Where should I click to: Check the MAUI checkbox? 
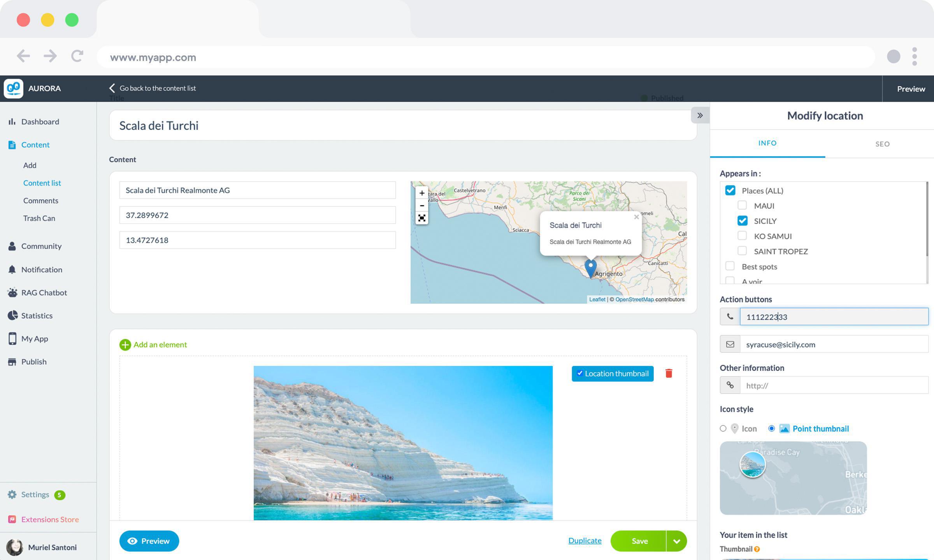[742, 205]
